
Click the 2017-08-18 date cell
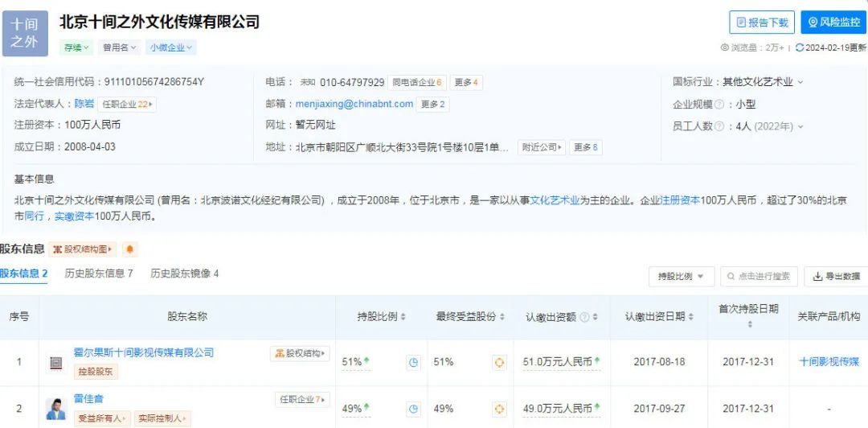(659, 362)
